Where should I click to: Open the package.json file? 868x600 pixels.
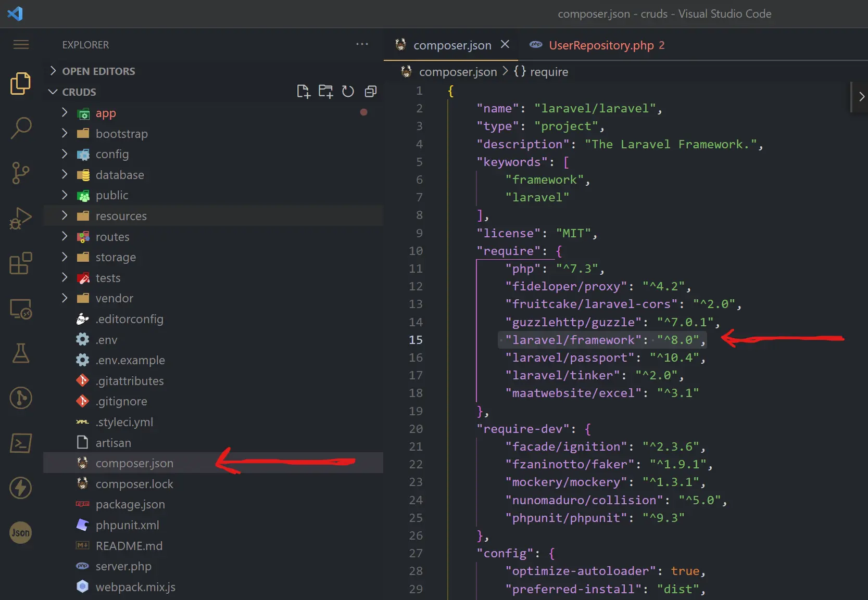pyautogui.click(x=213, y=504)
